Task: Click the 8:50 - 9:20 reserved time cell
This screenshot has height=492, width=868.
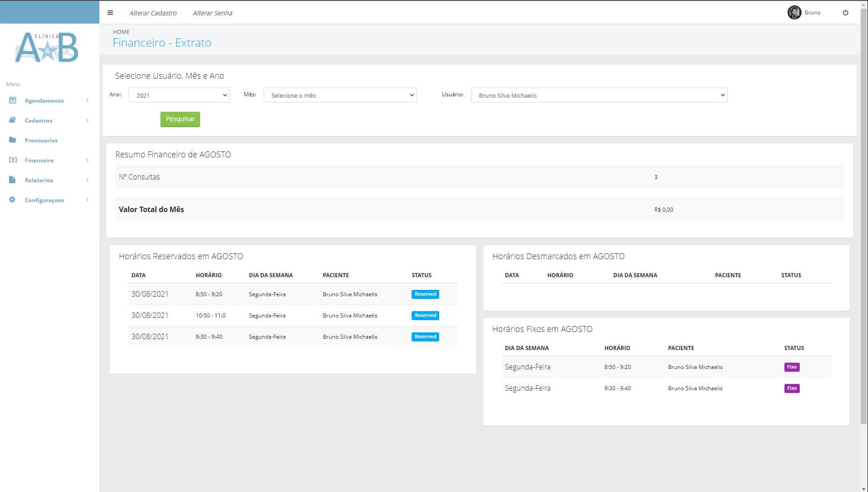Action: tap(209, 294)
